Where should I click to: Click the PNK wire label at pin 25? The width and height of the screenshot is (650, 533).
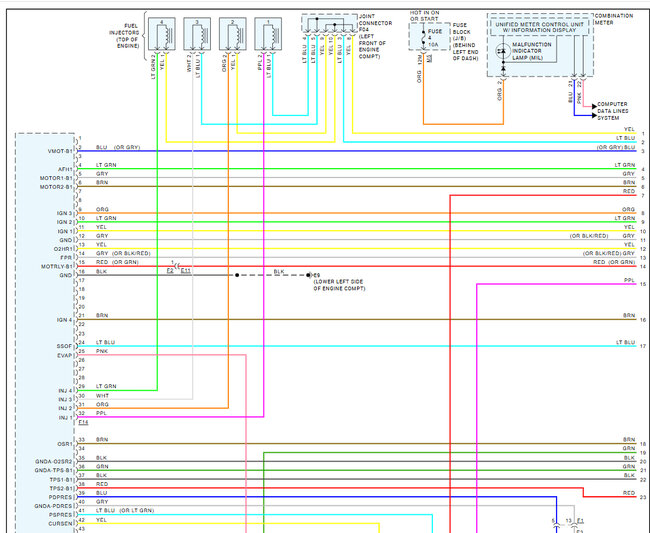click(x=102, y=351)
